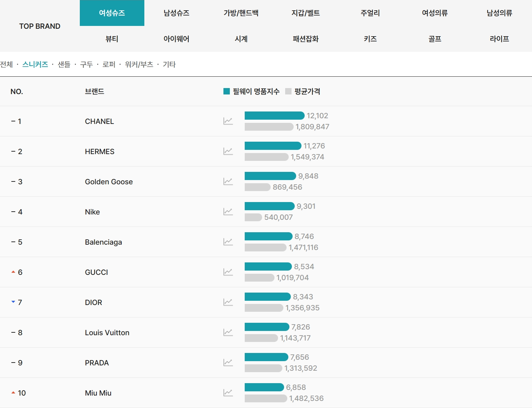The image size is (532, 408).
Task: Click the teal 필웨이 명품지수 legend swatch
Action: pos(227,91)
